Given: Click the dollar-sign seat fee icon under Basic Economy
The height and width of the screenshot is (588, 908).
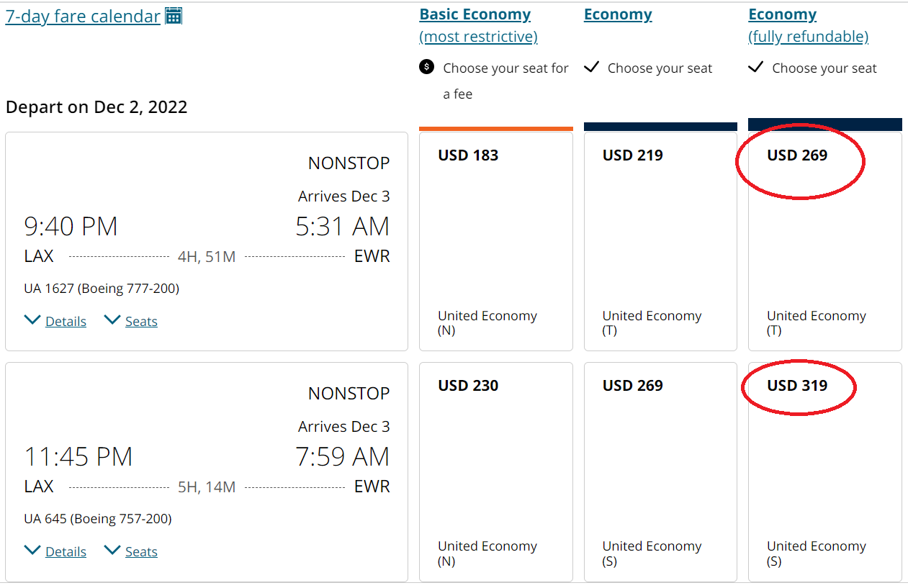Looking at the screenshot, I should [x=427, y=67].
